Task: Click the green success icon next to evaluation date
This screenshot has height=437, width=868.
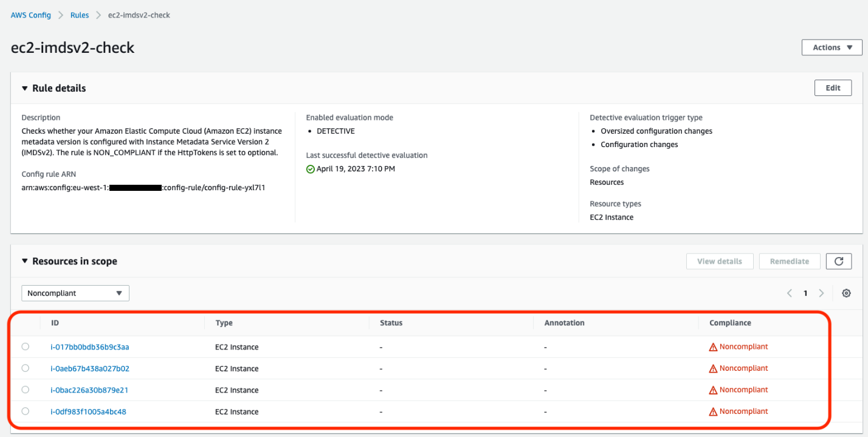Action: click(310, 168)
